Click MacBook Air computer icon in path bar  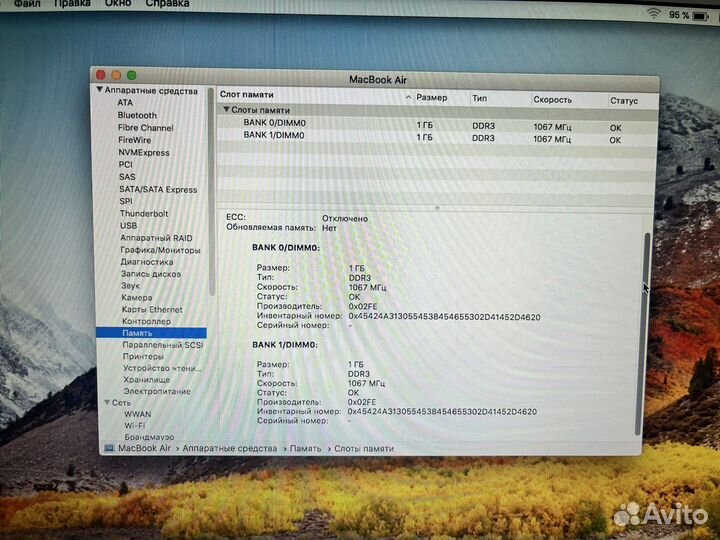click(x=109, y=448)
